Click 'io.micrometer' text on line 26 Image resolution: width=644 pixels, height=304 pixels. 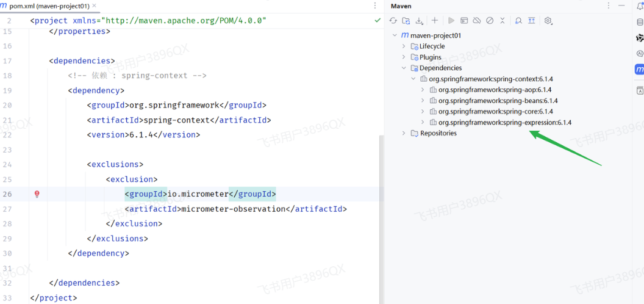(x=198, y=194)
